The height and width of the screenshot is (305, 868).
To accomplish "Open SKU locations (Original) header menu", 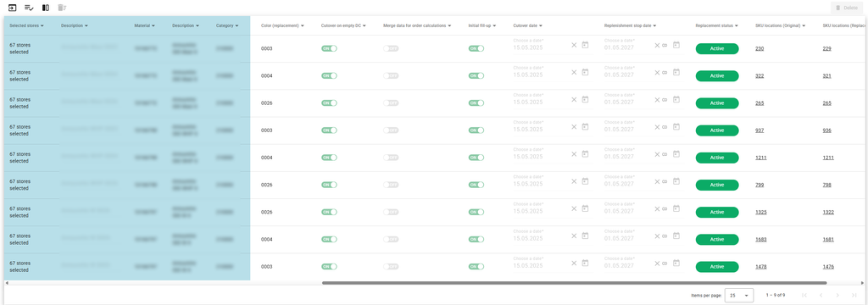I will tap(804, 26).
